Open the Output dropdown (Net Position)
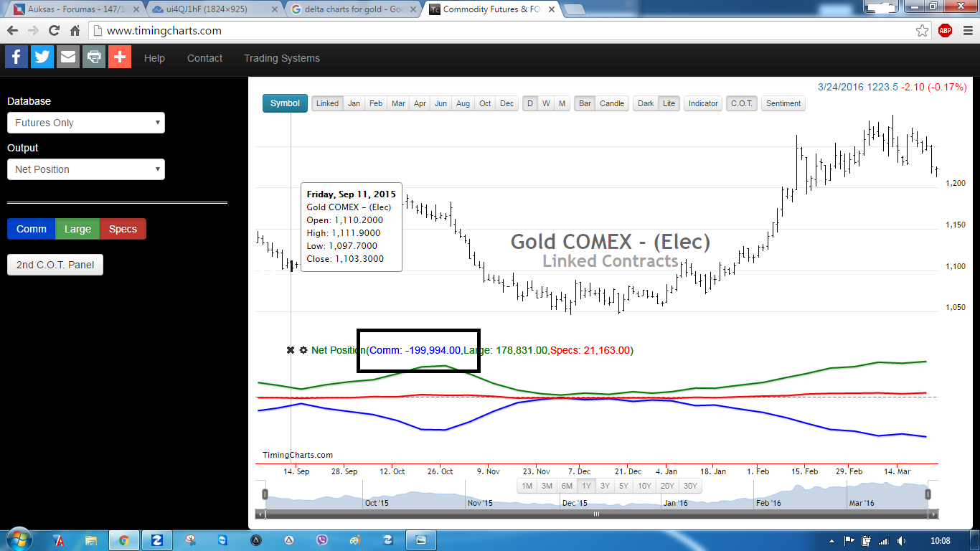This screenshot has height=551, width=980. (x=86, y=169)
